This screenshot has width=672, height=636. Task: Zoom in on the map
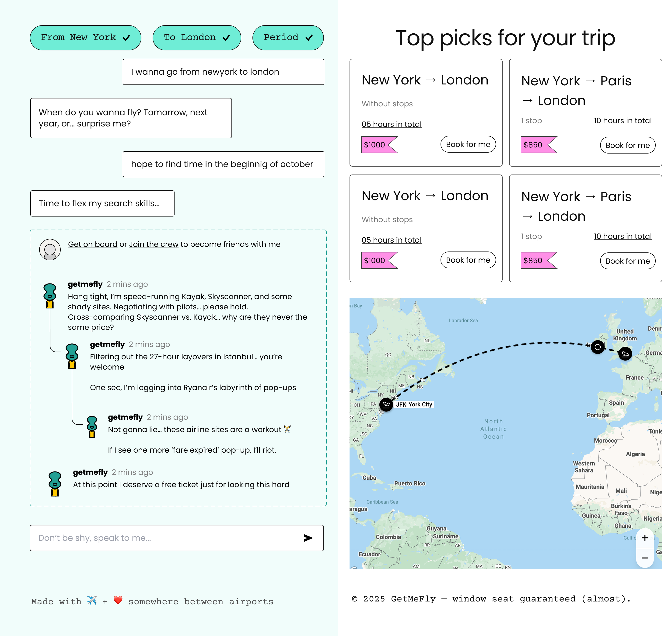point(644,538)
